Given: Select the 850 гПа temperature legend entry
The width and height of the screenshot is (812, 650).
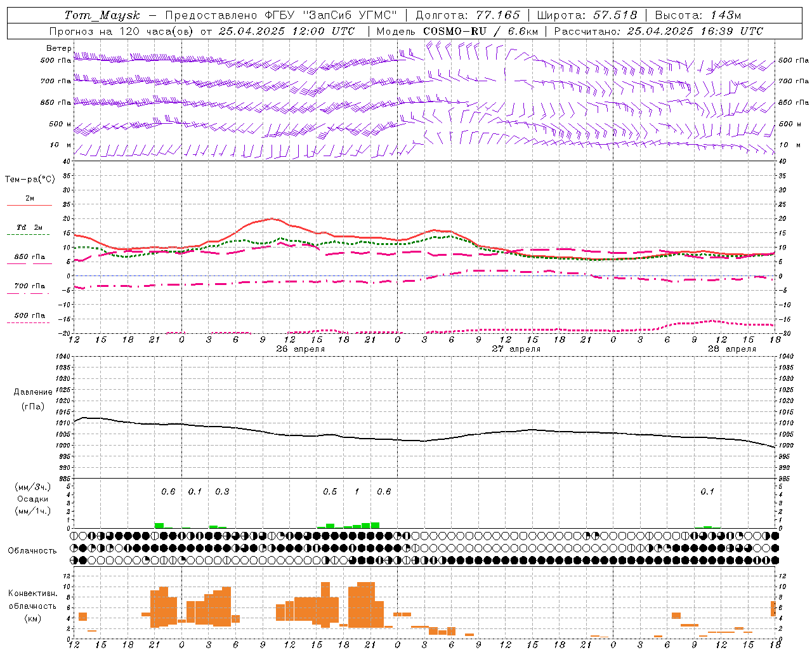Looking at the screenshot, I should (30, 257).
